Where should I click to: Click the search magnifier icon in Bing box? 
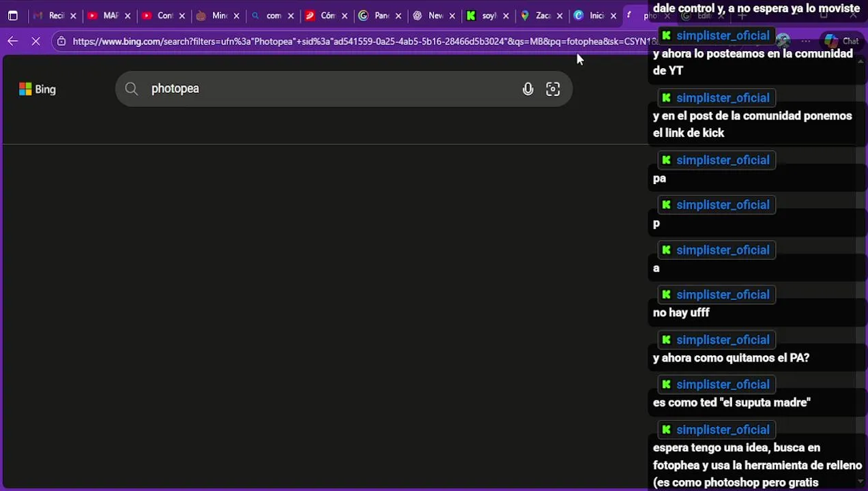pos(132,89)
